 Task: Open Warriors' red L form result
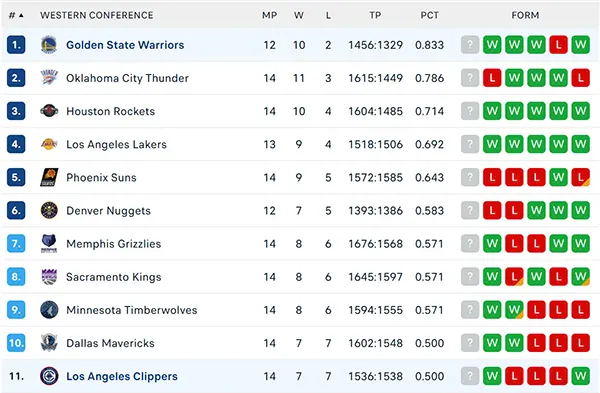(558, 45)
